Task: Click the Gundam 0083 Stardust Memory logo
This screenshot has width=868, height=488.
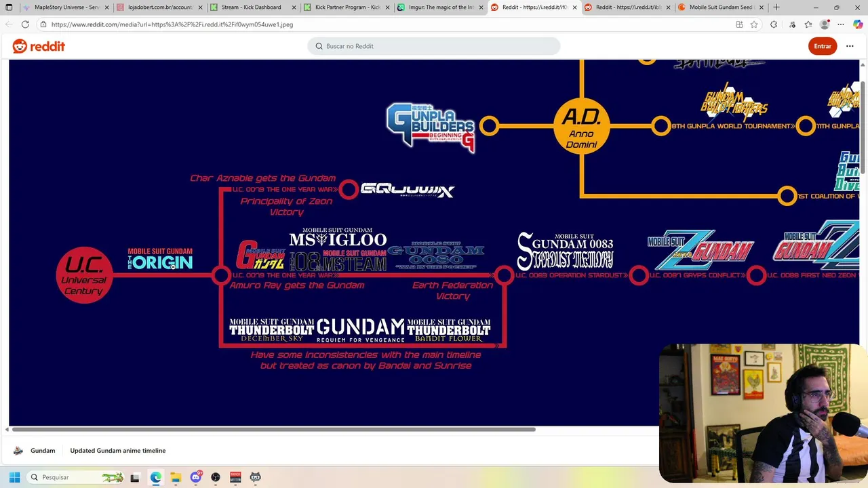Action: (565, 251)
